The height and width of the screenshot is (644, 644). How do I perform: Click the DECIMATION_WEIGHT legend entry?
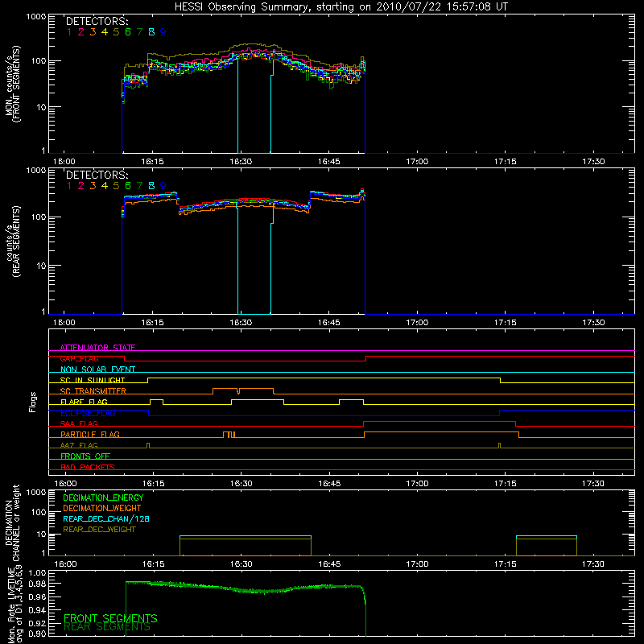[102, 508]
